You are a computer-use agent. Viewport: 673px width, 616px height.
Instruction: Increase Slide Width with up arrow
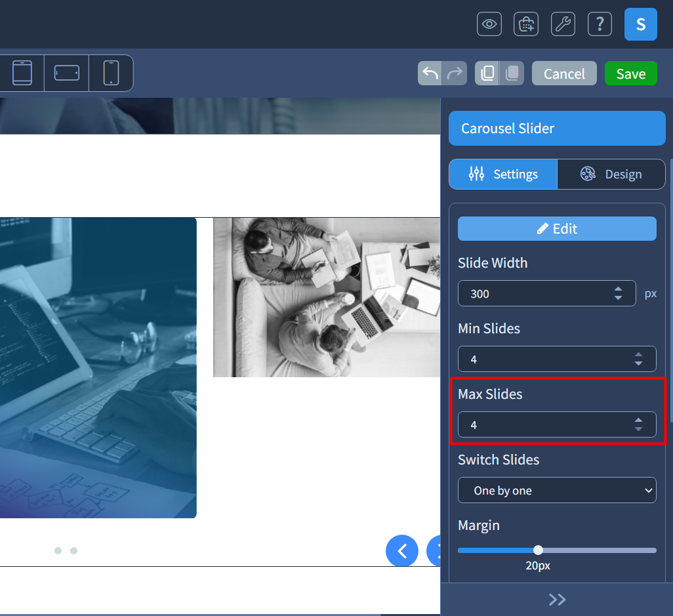618,289
